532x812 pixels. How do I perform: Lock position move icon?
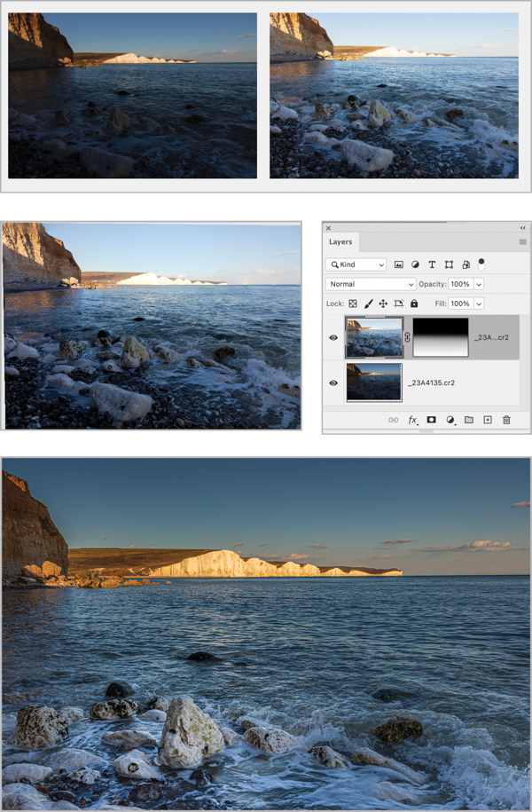pyautogui.click(x=383, y=304)
